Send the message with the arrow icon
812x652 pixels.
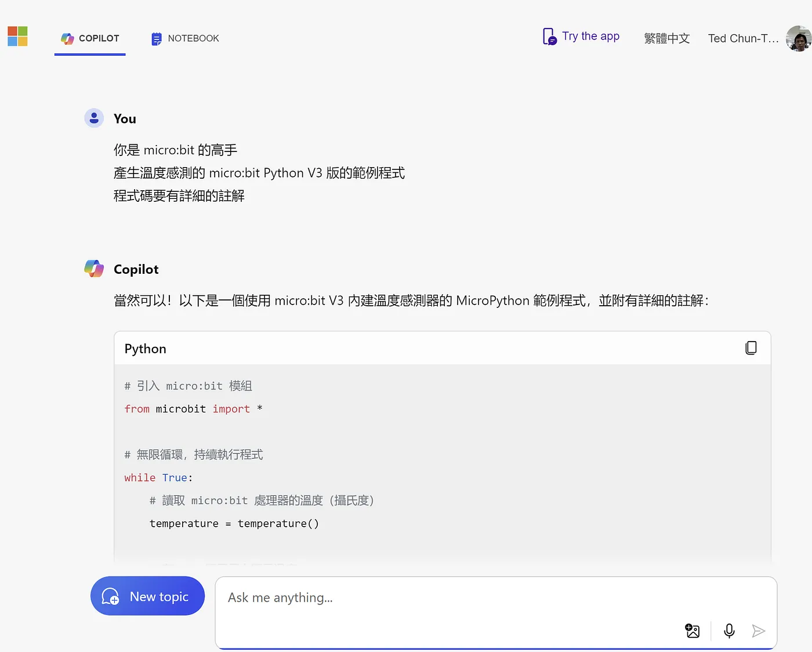759,631
